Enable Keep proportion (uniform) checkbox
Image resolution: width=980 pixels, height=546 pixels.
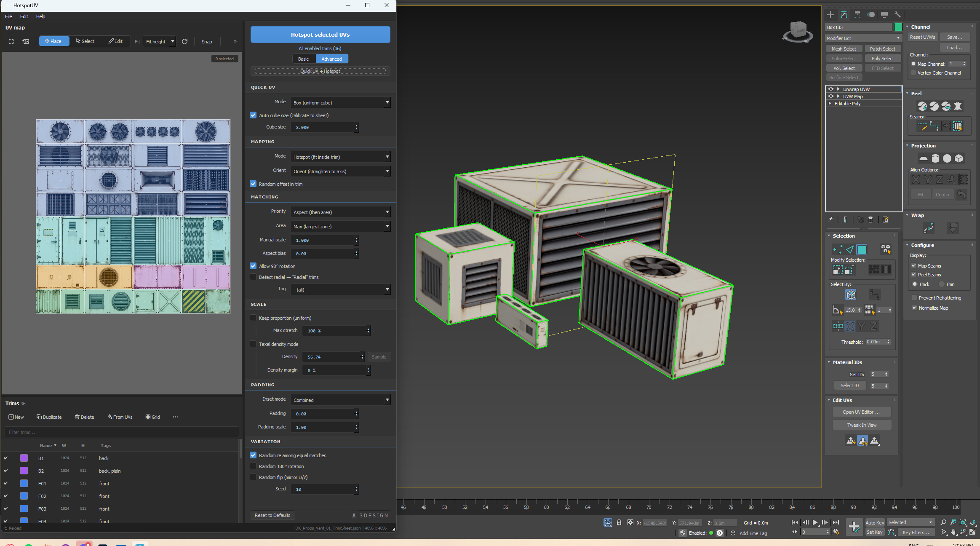(x=253, y=318)
